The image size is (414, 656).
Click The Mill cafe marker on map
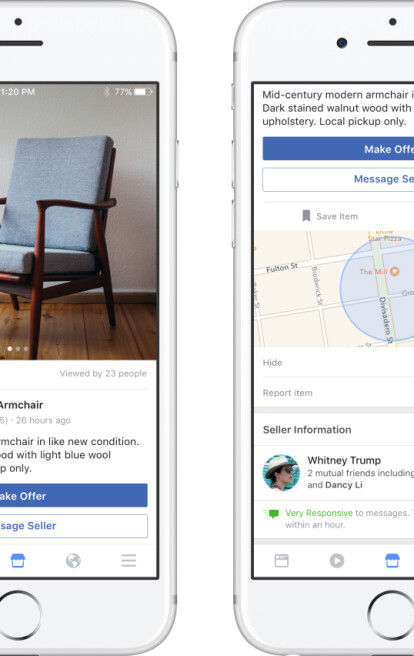(x=394, y=272)
